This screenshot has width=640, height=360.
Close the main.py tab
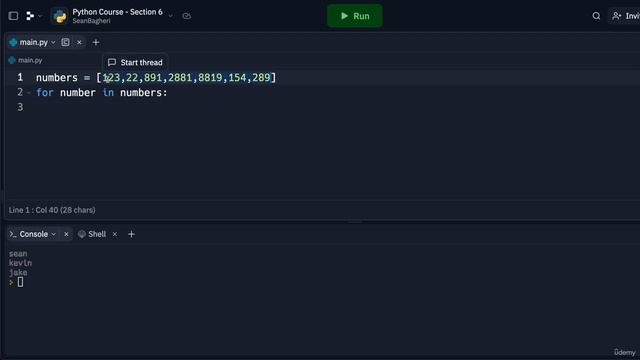pyautogui.click(x=79, y=42)
